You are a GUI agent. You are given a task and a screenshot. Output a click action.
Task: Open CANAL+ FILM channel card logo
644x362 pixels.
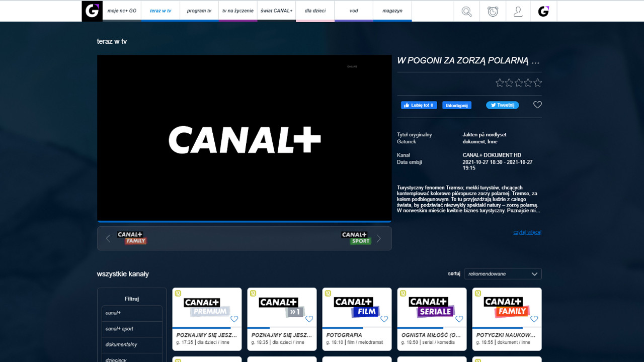click(357, 308)
